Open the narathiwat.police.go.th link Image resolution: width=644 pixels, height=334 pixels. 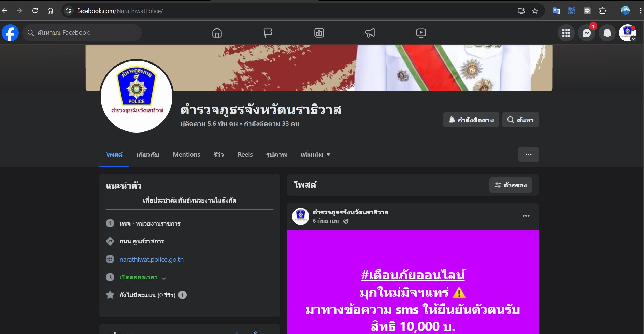click(152, 259)
